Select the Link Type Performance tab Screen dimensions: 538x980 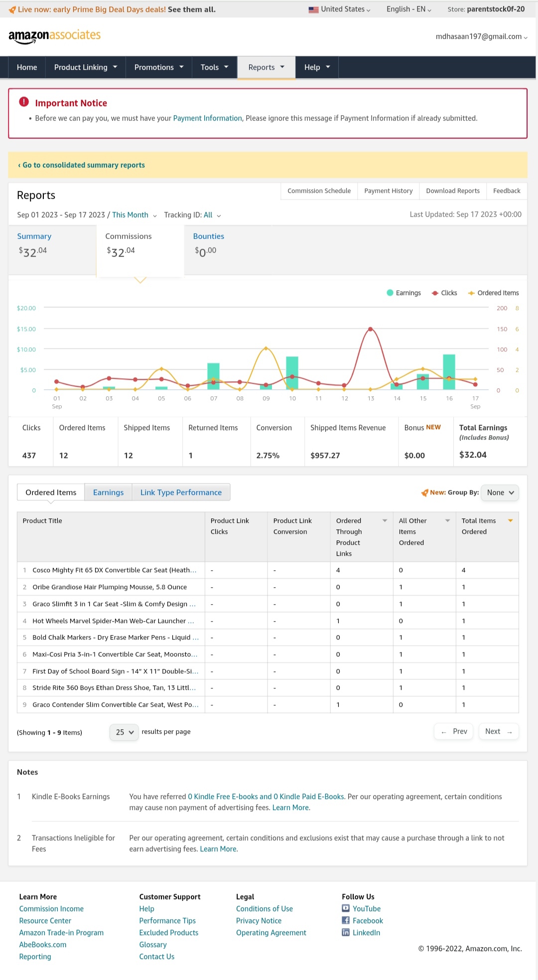coord(181,492)
